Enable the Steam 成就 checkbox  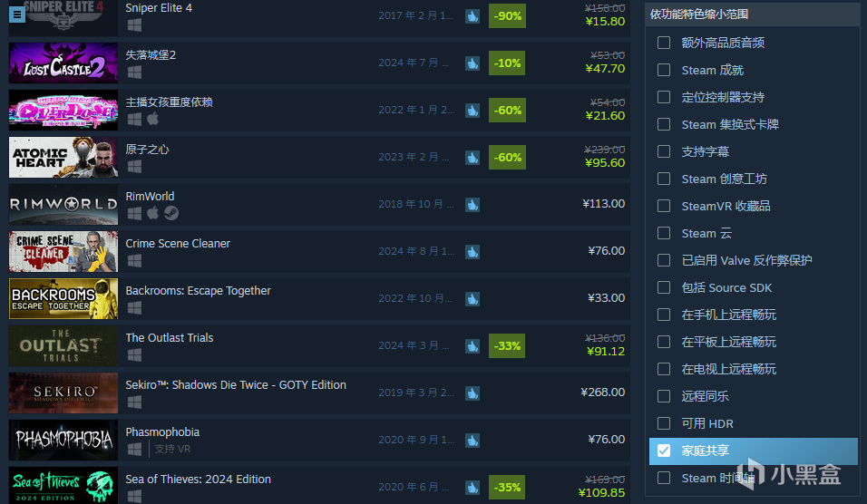(664, 70)
